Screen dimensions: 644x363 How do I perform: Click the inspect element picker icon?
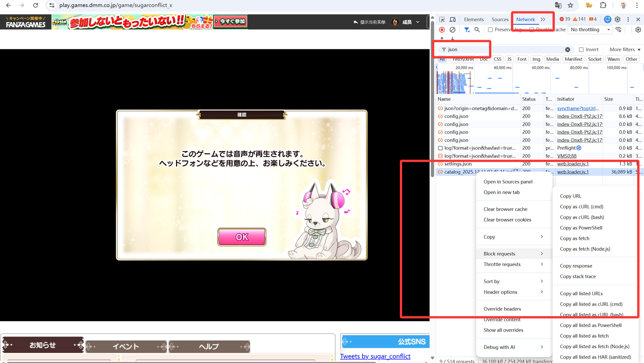tap(442, 19)
